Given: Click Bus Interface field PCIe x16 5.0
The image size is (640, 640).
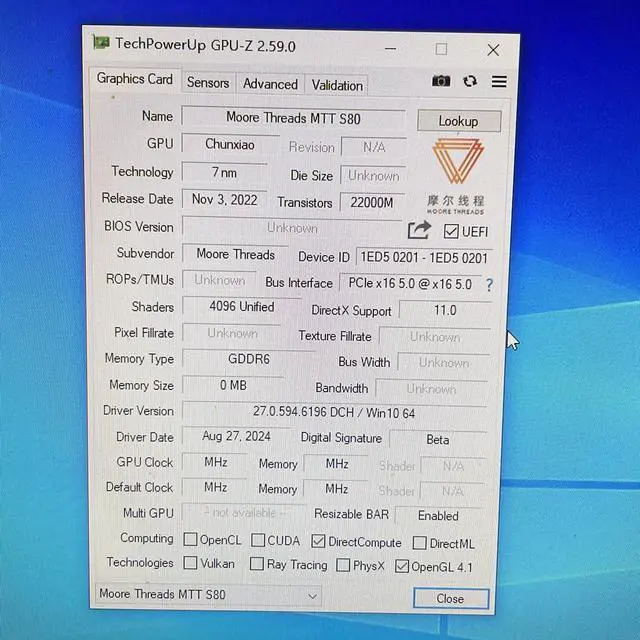Looking at the screenshot, I should pos(410,284).
